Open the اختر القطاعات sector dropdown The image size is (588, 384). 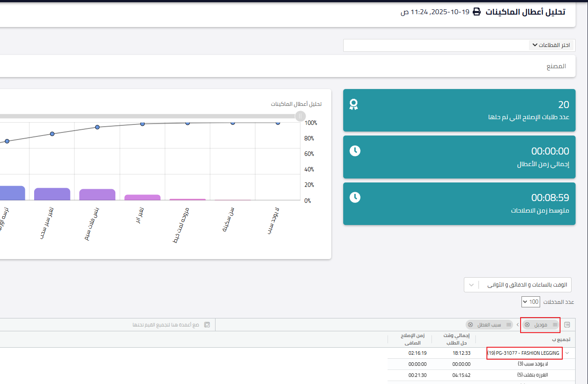point(551,45)
